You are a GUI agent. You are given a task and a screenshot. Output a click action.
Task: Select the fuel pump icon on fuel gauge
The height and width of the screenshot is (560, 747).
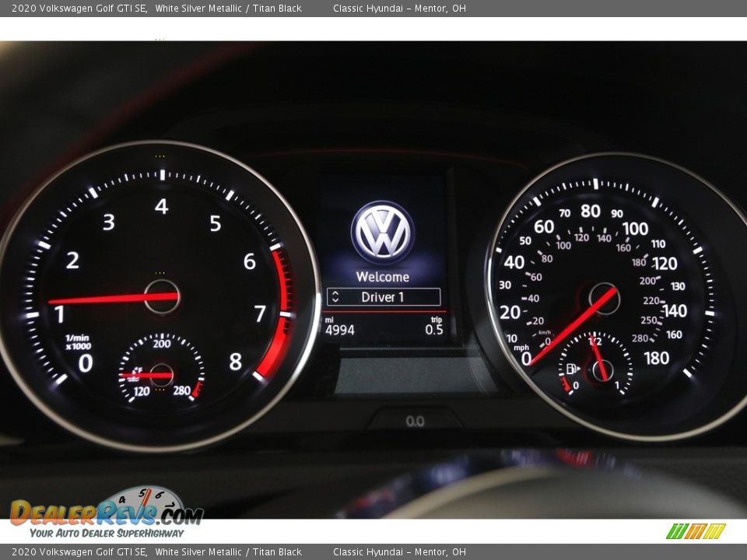click(x=573, y=370)
